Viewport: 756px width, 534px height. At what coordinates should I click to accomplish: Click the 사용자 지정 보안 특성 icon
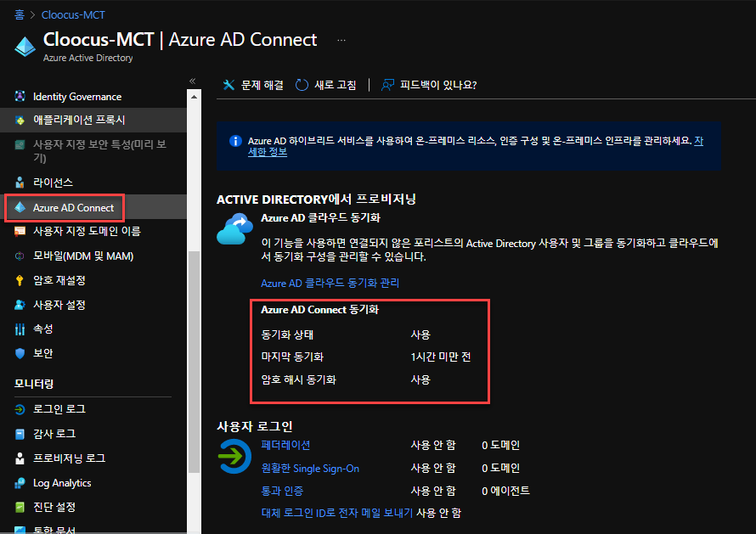pos(20,144)
